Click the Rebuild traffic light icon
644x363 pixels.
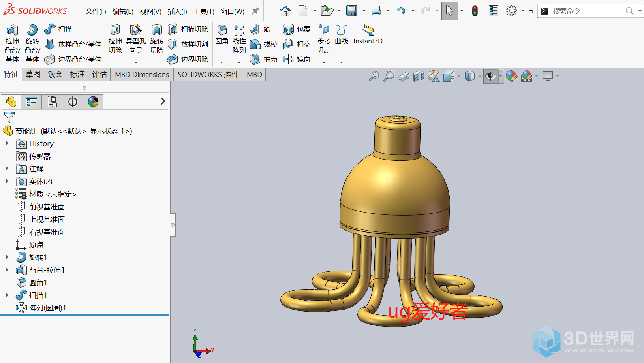click(475, 11)
